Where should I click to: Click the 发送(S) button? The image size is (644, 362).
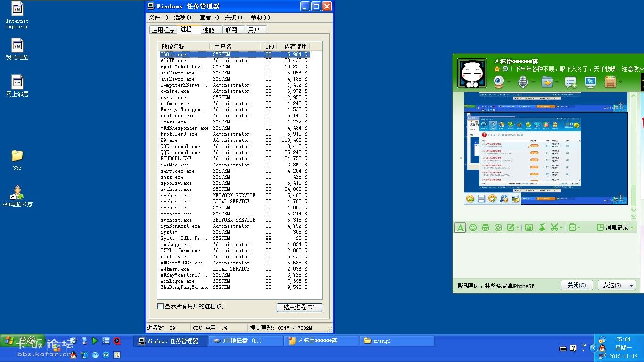point(612,285)
